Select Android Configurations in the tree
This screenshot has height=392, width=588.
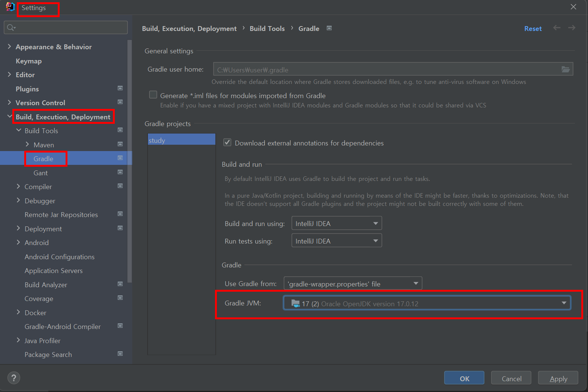click(x=60, y=257)
